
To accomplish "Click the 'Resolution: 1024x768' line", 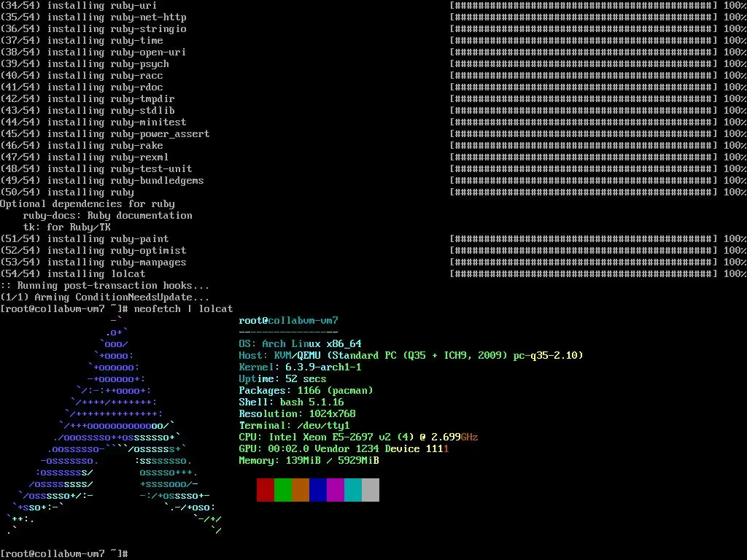I will pyautogui.click(x=298, y=414).
